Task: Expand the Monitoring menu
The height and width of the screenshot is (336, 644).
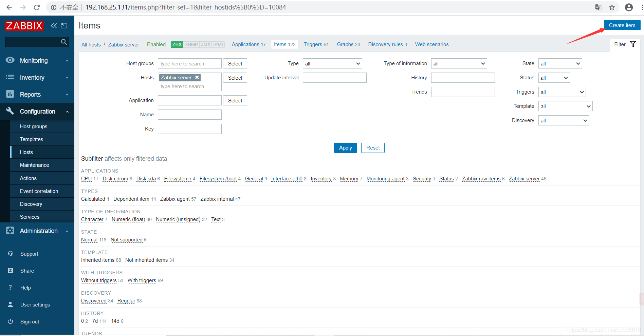Action: [37, 60]
